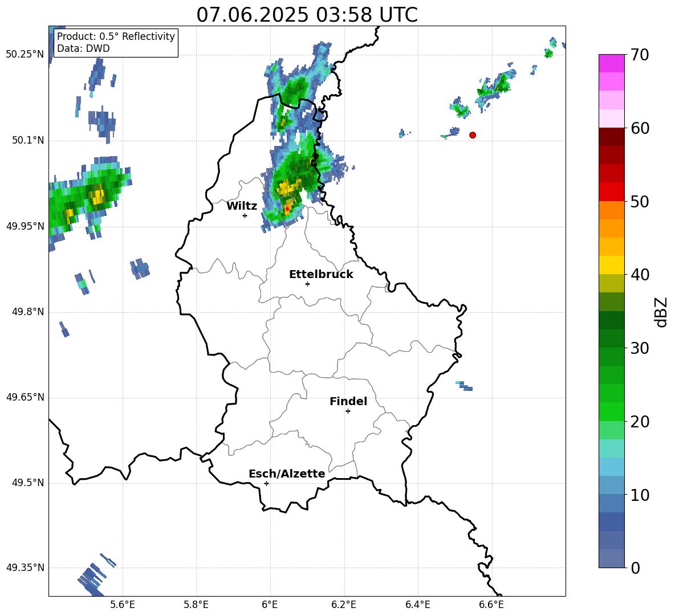Click the cross marker below the Findel label
The height and width of the screenshot is (616, 675).
348,411
